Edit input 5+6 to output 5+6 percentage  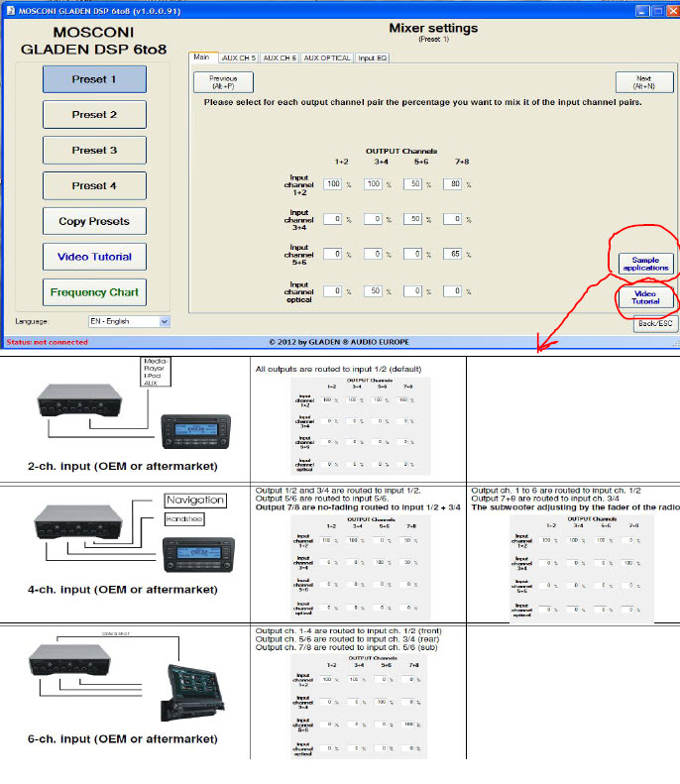click(x=412, y=254)
